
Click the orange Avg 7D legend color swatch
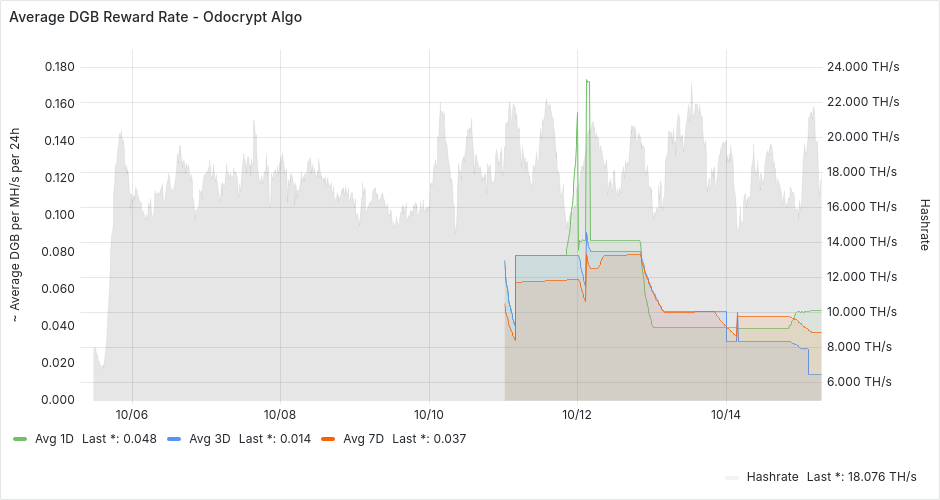(x=328, y=439)
